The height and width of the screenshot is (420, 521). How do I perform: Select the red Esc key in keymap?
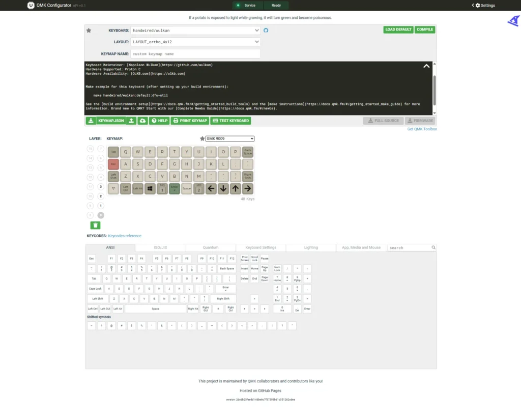[x=113, y=164]
